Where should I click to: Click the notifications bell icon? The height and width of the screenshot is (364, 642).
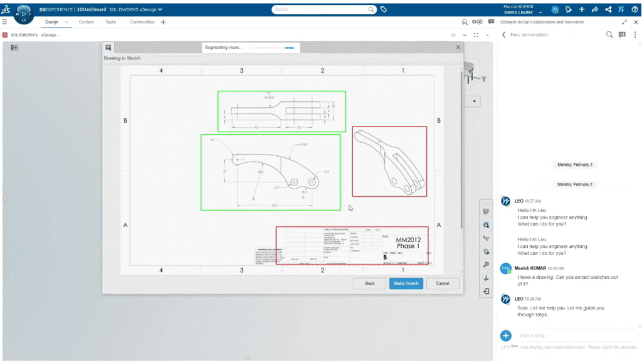coord(567,9)
